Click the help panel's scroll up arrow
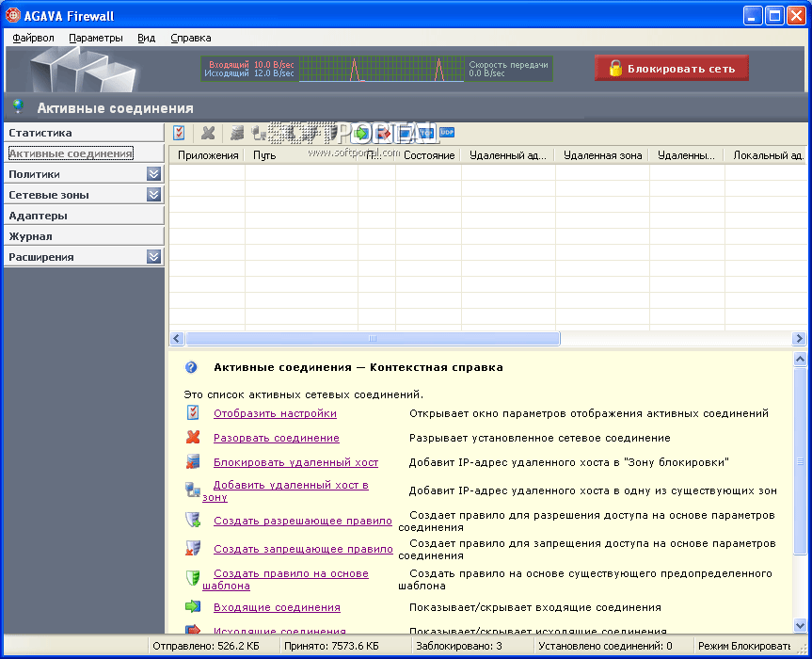812x659 pixels. pos(800,359)
